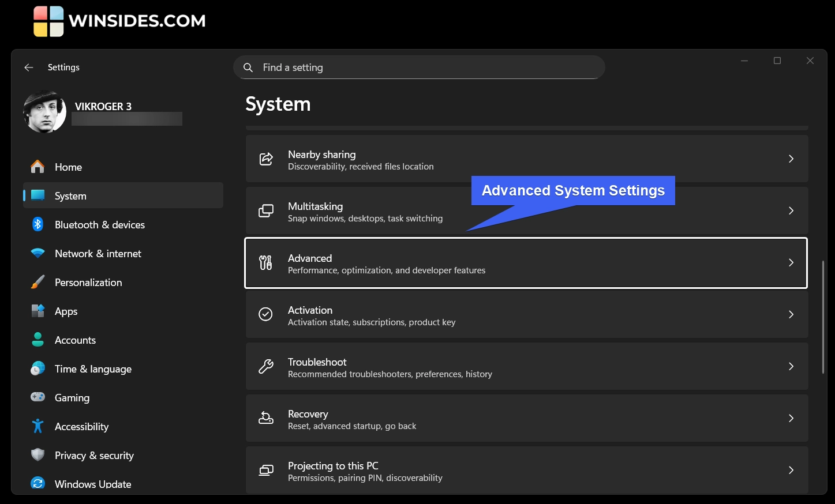835x504 pixels.
Task: Expand the Recovery row chevron
Action: (791, 418)
